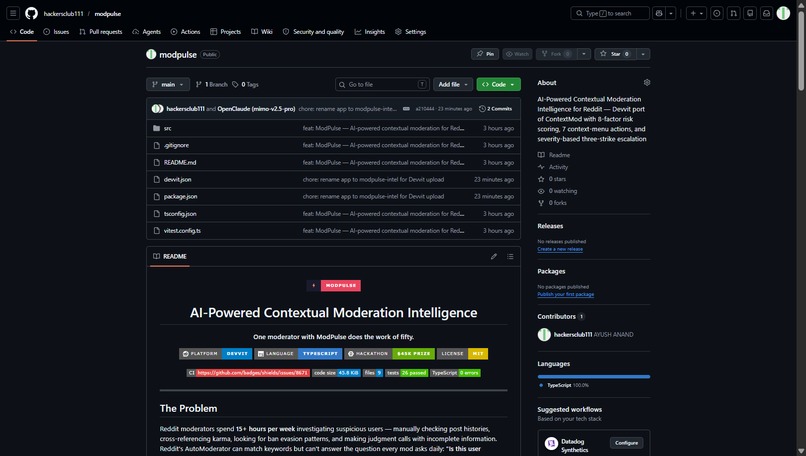Open the 2 Commits history link
This screenshot has width=806, height=456.
[x=496, y=109]
